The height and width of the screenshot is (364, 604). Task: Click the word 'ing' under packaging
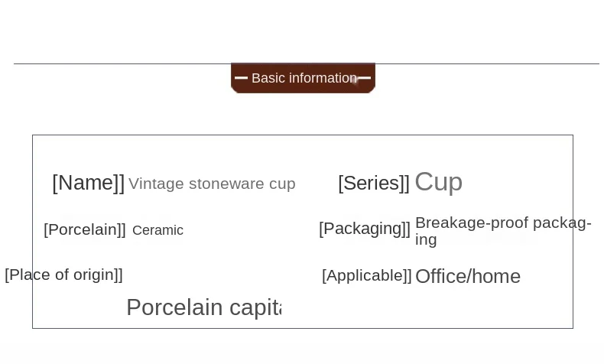pos(426,240)
